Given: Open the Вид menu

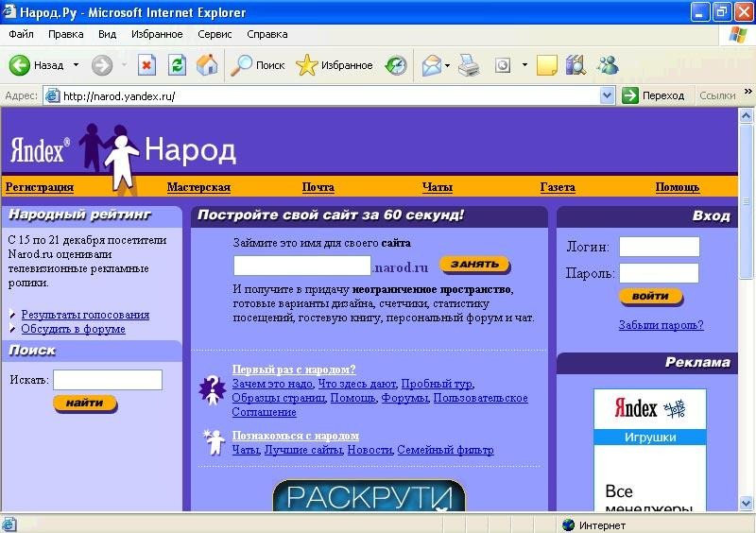Looking at the screenshot, I should point(107,34).
